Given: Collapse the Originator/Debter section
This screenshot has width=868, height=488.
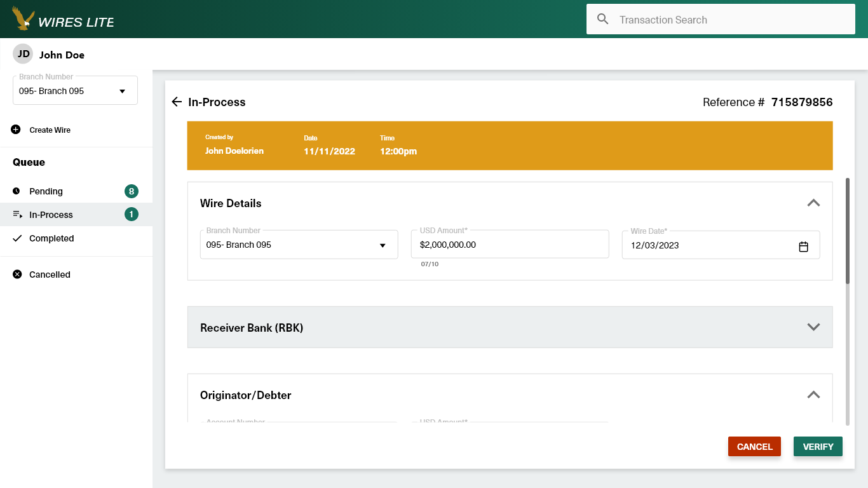Looking at the screenshot, I should (813, 395).
